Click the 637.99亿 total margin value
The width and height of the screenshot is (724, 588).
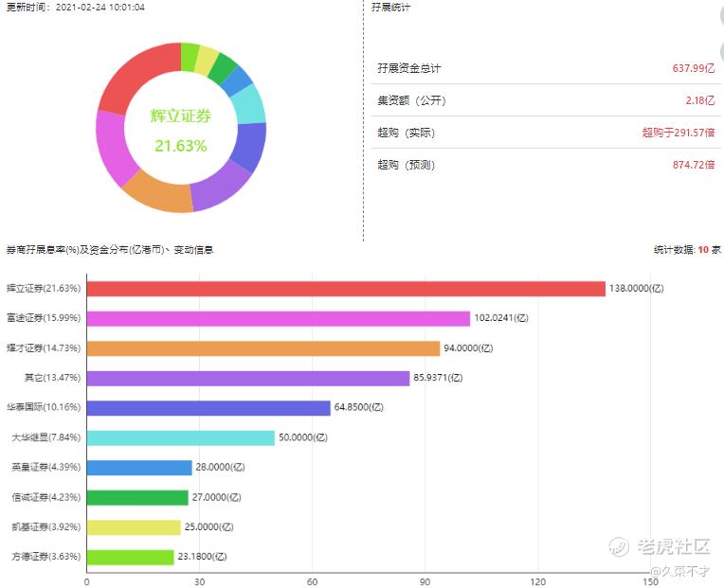pos(694,68)
